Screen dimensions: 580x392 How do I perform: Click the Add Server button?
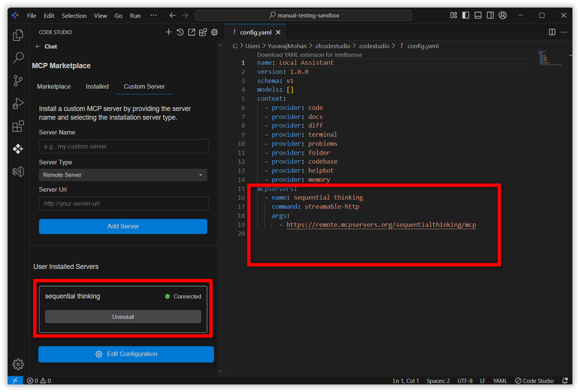[x=123, y=226]
